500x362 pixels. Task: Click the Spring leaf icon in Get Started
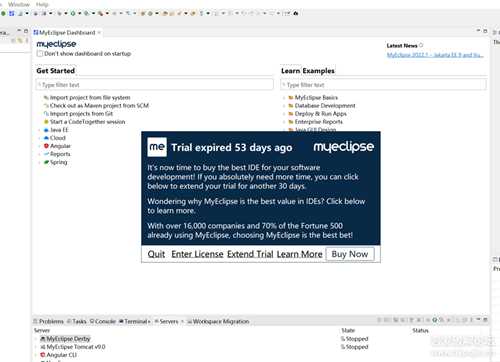coord(46,162)
